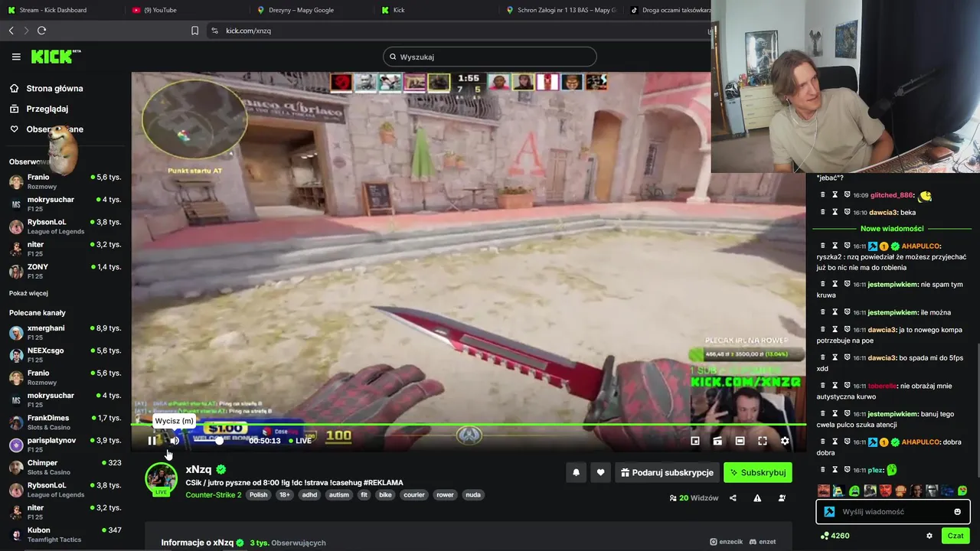Insert the first quick emote in chat
The height and width of the screenshot is (551, 980).
[823, 491]
